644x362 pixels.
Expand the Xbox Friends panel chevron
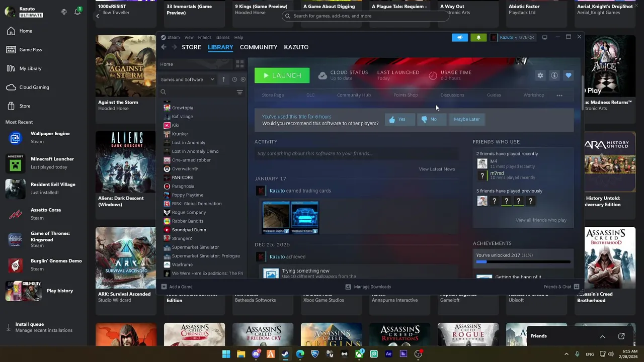pos(602,336)
